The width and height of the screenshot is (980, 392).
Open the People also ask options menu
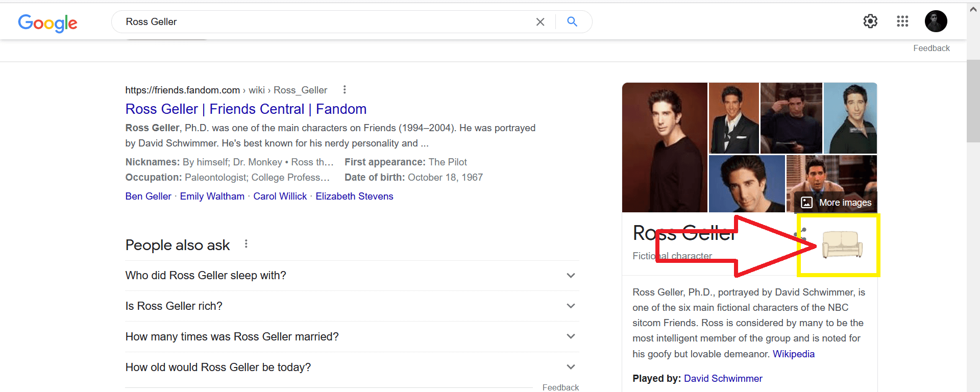(x=246, y=244)
